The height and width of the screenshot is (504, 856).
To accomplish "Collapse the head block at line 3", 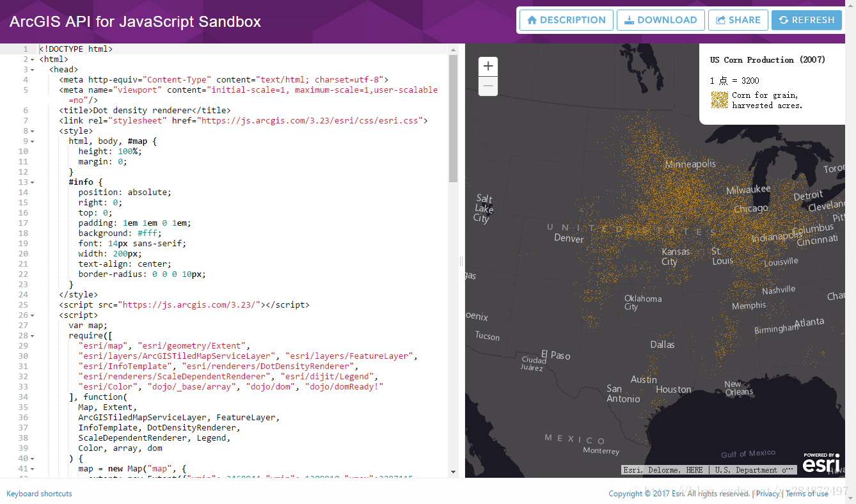I will (33, 70).
